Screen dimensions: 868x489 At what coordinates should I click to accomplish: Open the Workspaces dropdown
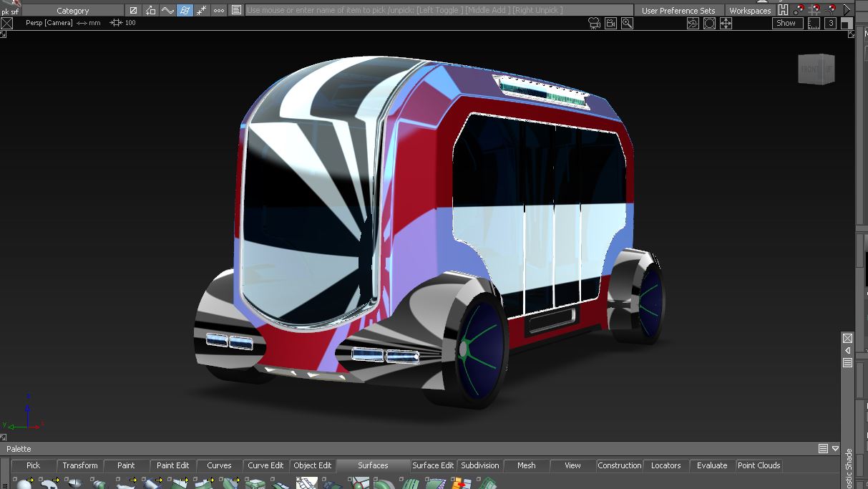(749, 11)
